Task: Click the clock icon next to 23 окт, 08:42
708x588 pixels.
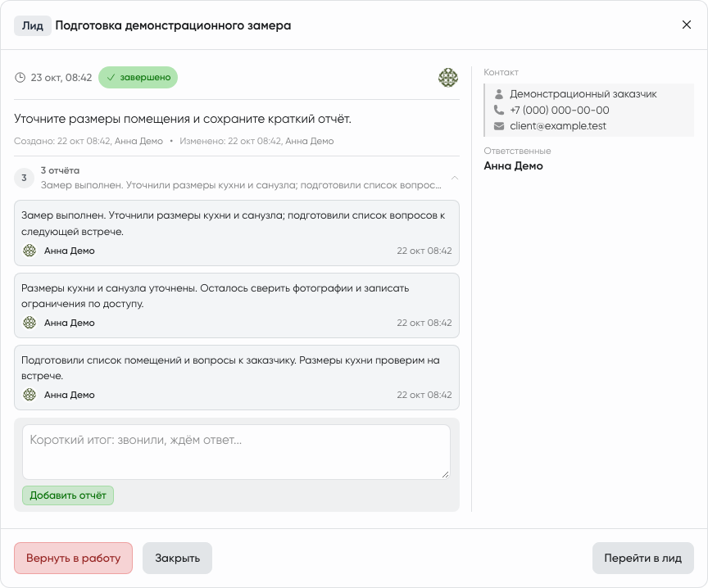Action: point(20,78)
